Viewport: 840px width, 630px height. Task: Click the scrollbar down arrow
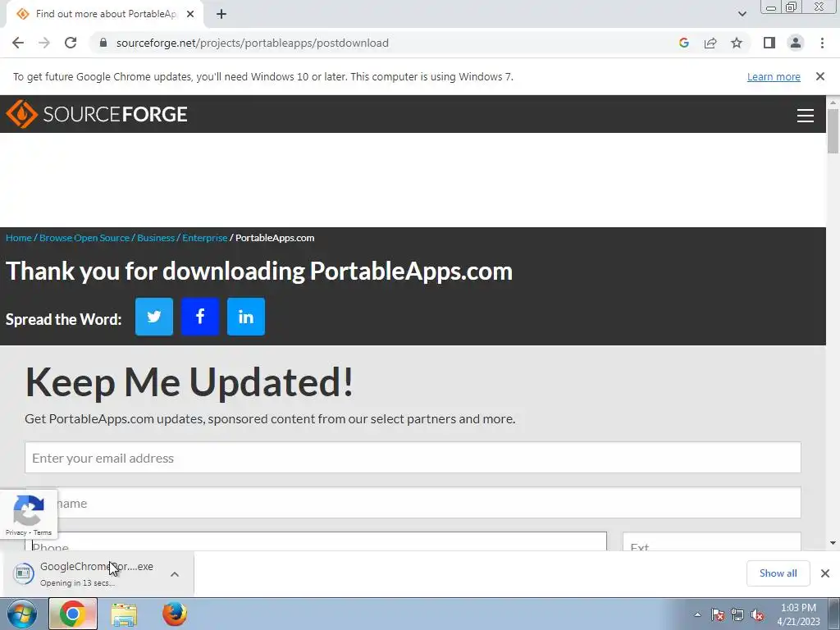(833, 543)
